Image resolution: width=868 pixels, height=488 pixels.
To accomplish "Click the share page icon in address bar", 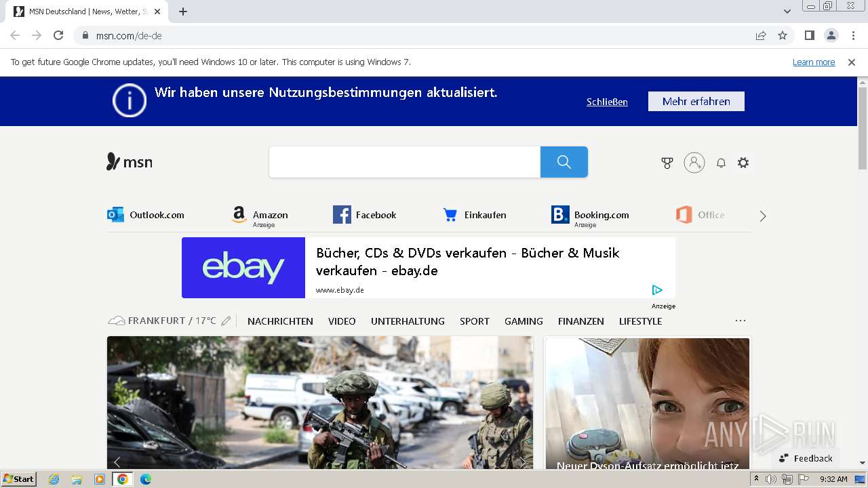I will tap(761, 35).
